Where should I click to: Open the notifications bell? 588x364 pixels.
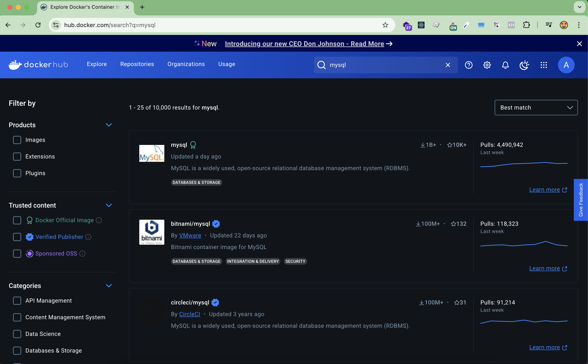505,65
